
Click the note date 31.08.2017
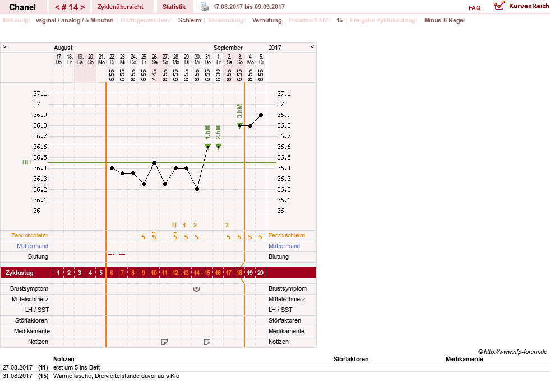17,376
